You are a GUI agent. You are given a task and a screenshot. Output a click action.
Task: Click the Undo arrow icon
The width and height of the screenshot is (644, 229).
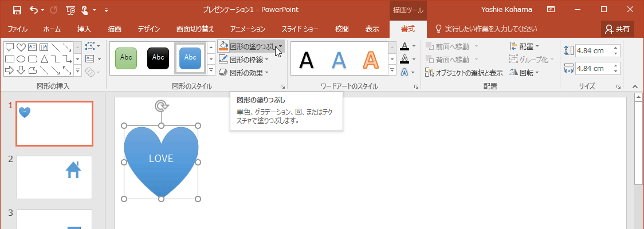pyautogui.click(x=34, y=10)
